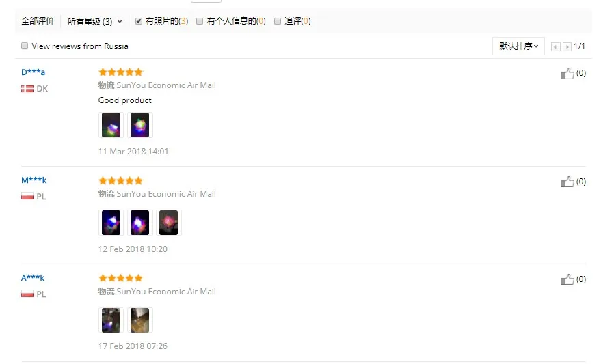View D***a's first review photo
Viewport: 601px width, 364px height.
[x=111, y=125]
